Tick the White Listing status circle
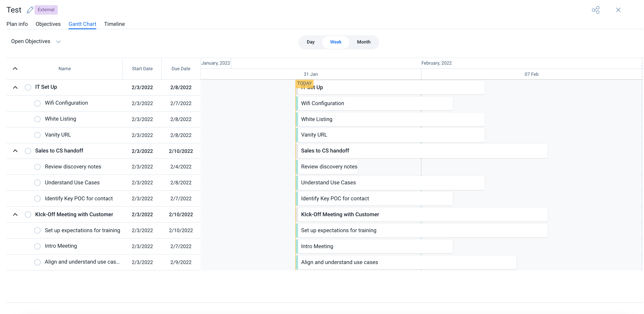This screenshot has width=644, height=314. click(x=37, y=119)
